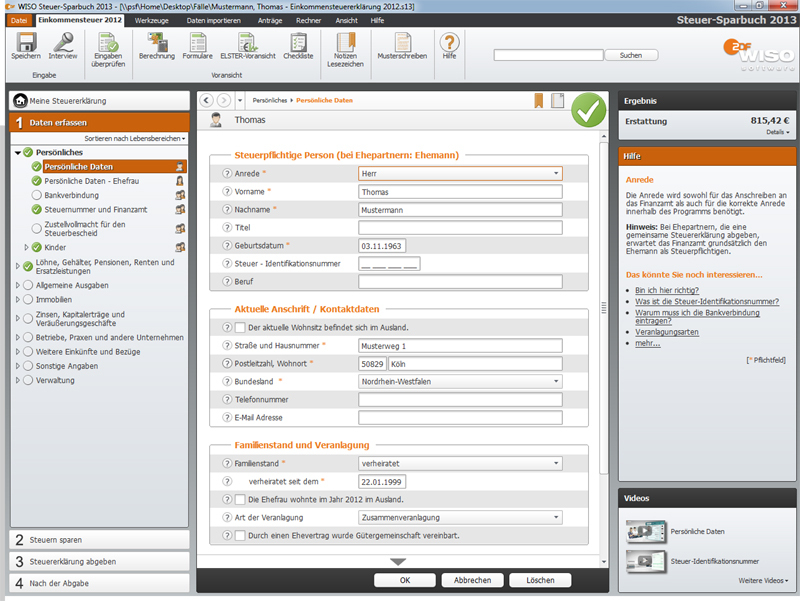Image resolution: width=800 pixels, height=601 pixels.
Task: Open 'Sortieren nach Lebensbereichen' dropdown
Action: click(x=135, y=138)
